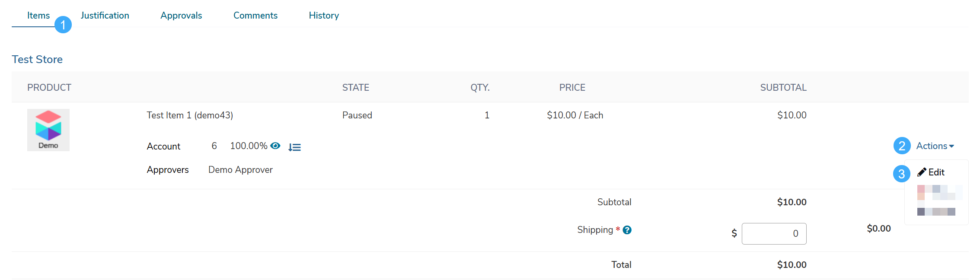
Task: Select Edit from the Actions menu
Action: (x=931, y=172)
